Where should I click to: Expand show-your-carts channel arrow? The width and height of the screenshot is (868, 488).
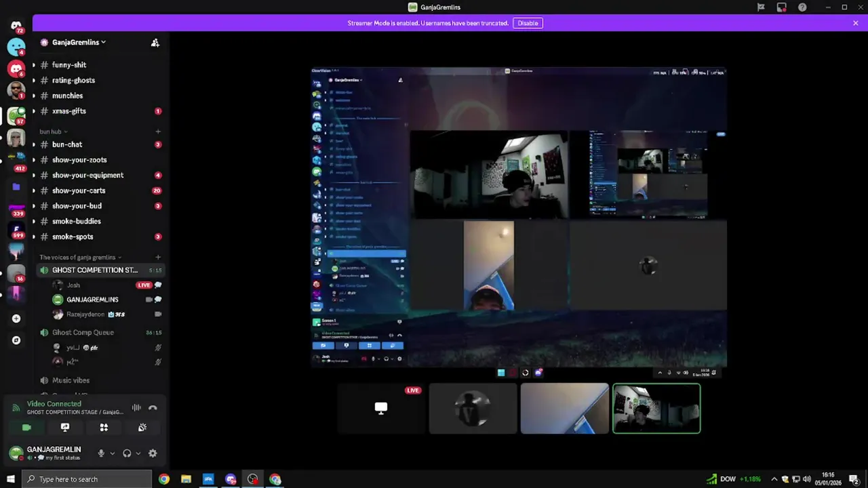click(x=33, y=191)
